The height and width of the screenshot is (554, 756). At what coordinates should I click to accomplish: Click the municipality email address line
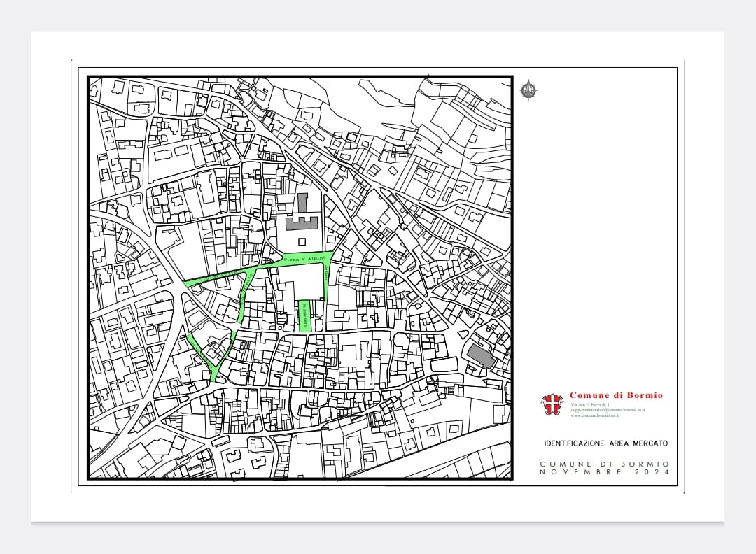[608, 410]
